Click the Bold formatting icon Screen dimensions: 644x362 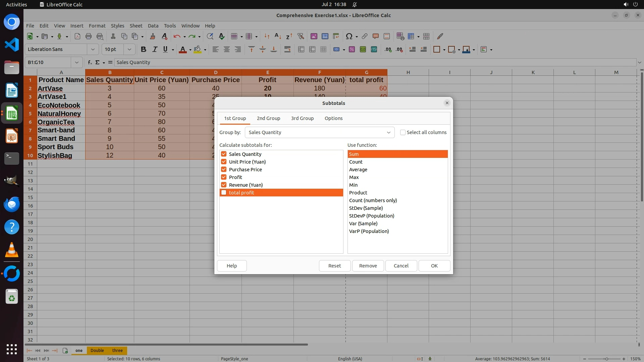tap(144, 49)
